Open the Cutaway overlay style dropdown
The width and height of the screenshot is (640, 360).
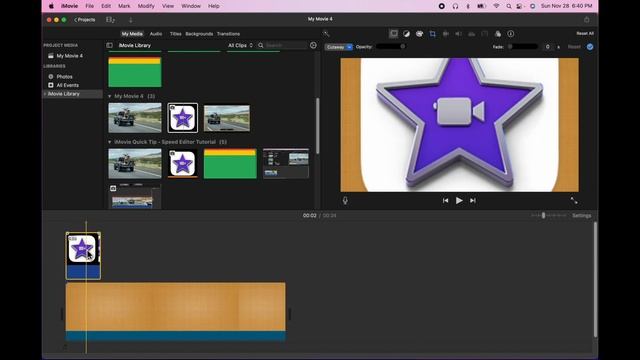[339, 47]
